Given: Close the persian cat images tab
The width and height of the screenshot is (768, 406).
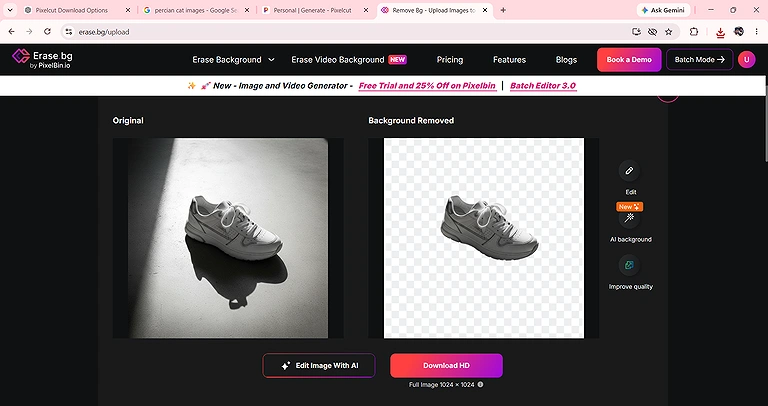Looking at the screenshot, I should [x=247, y=10].
